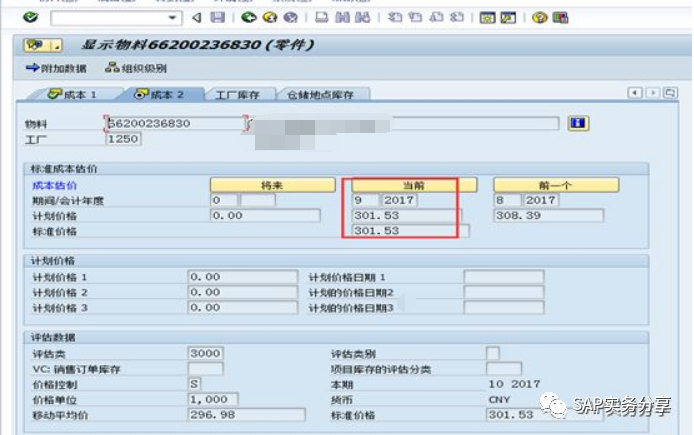Click the 物料 number input field
Viewport: 694px width, 435px height.
tap(175, 123)
